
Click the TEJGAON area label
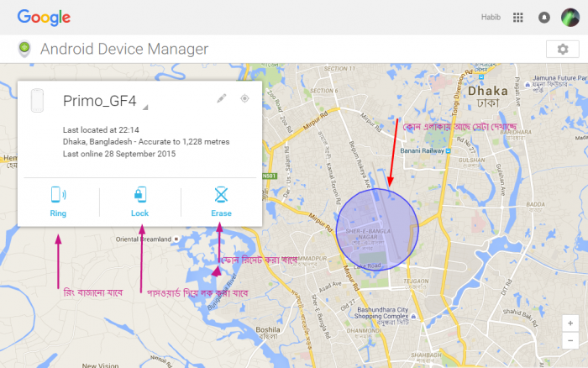pyautogui.click(x=416, y=281)
